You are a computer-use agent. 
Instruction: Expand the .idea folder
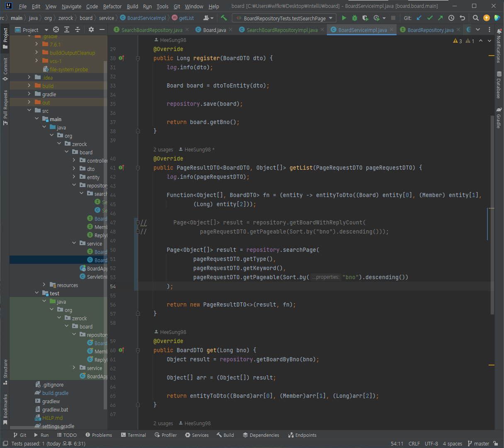click(29, 78)
